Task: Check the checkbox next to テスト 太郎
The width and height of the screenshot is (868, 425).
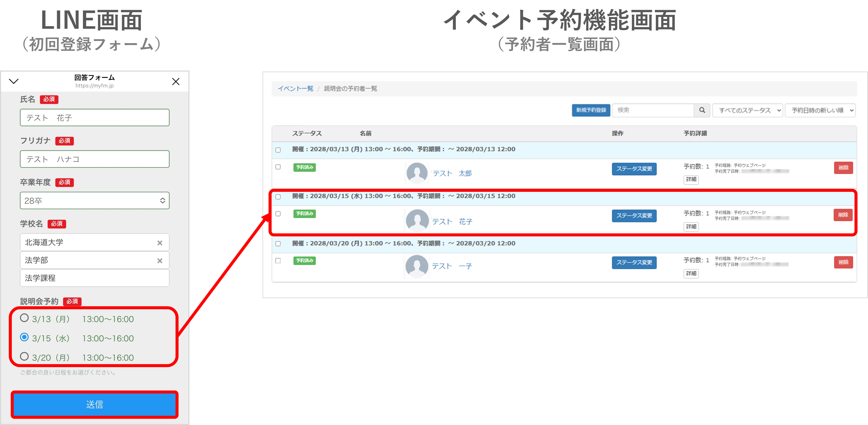Action: (278, 167)
